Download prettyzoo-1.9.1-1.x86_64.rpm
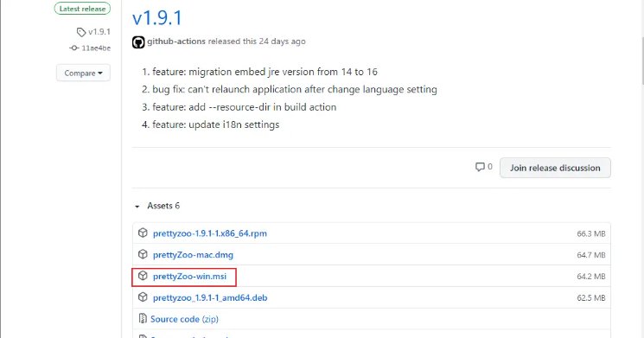The height and width of the screenshot is (338, 644). pos(210,233)
